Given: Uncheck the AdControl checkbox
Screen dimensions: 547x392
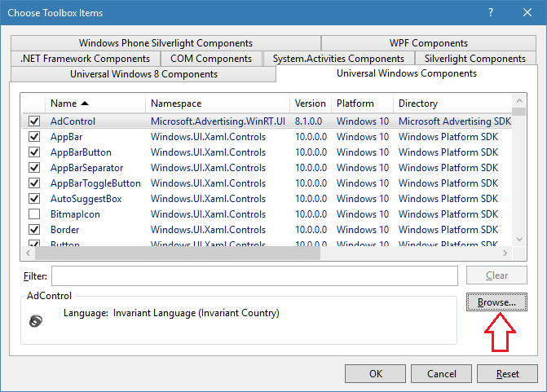Looking at the screenshot, I should (34, 121).
